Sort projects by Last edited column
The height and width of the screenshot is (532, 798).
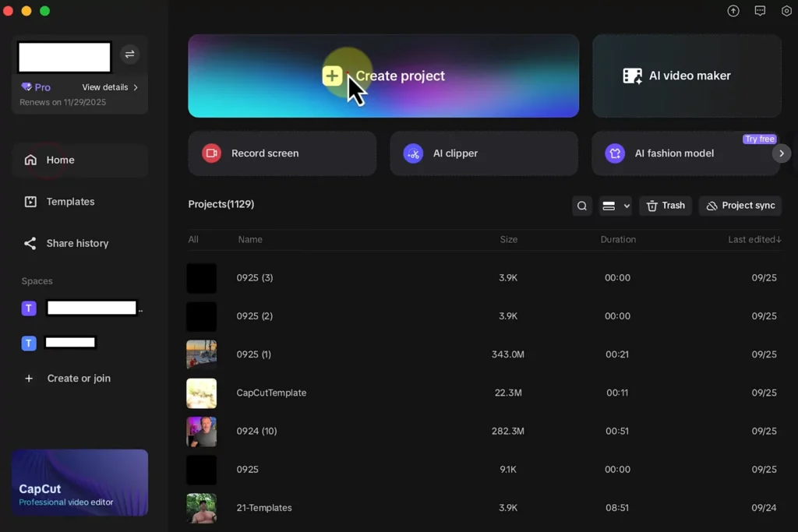point(754,239)
